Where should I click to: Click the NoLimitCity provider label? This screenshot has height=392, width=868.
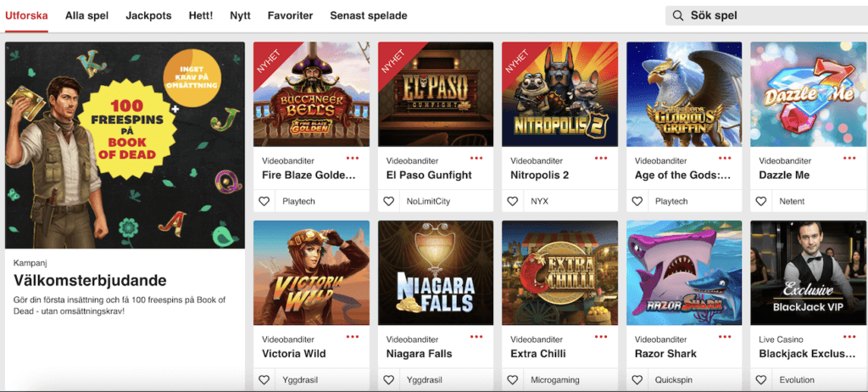click(x=428, y=201)
